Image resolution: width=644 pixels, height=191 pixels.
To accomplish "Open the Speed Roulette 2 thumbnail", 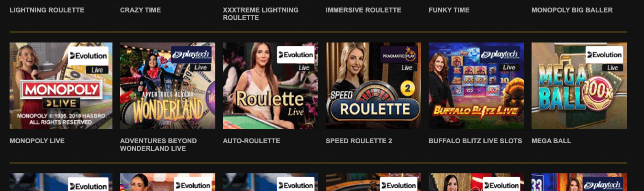I will (x=373, y=85).
